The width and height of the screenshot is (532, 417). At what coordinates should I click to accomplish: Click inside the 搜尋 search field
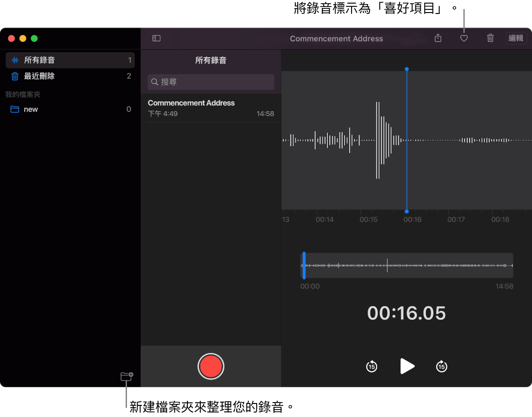click(x=211, y=82)
